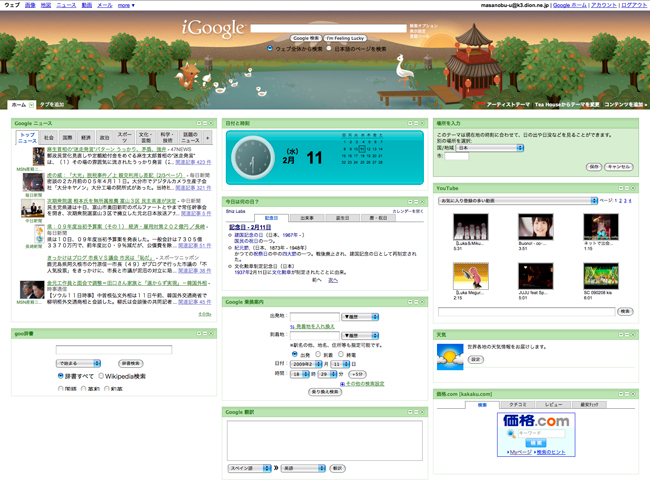Image resolution: width=650 pixels, height=497 pixels.
Task: Select ウェブ全体から検索 radio button
Action: (270, 48)
